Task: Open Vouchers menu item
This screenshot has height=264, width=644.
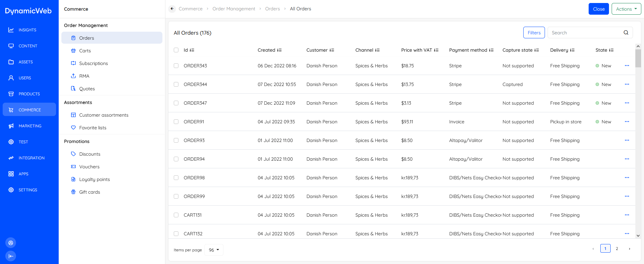Action: (x=112, y=167)
